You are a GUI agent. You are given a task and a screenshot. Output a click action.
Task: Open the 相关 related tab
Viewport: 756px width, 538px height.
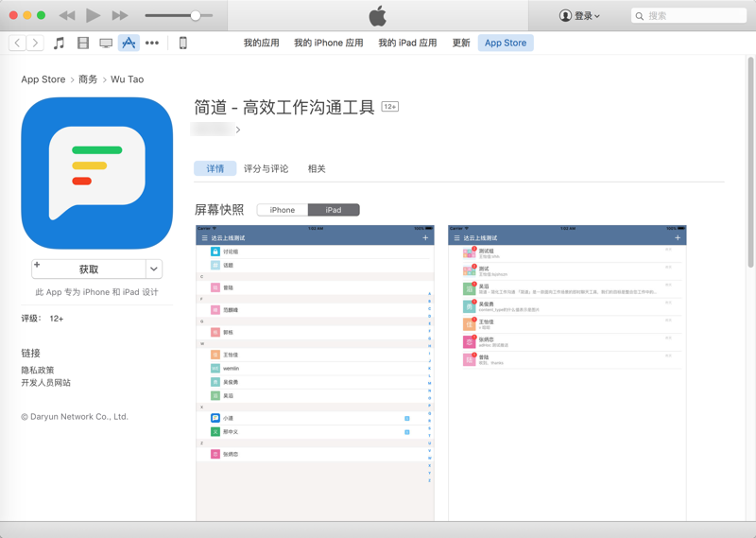click(317, 168)
